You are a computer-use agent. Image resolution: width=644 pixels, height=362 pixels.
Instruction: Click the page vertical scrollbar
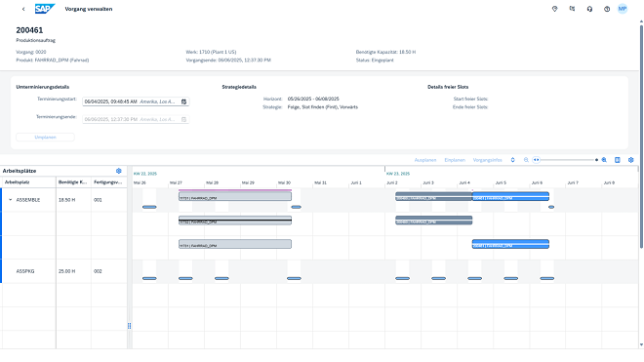click(x=641, y=137)
